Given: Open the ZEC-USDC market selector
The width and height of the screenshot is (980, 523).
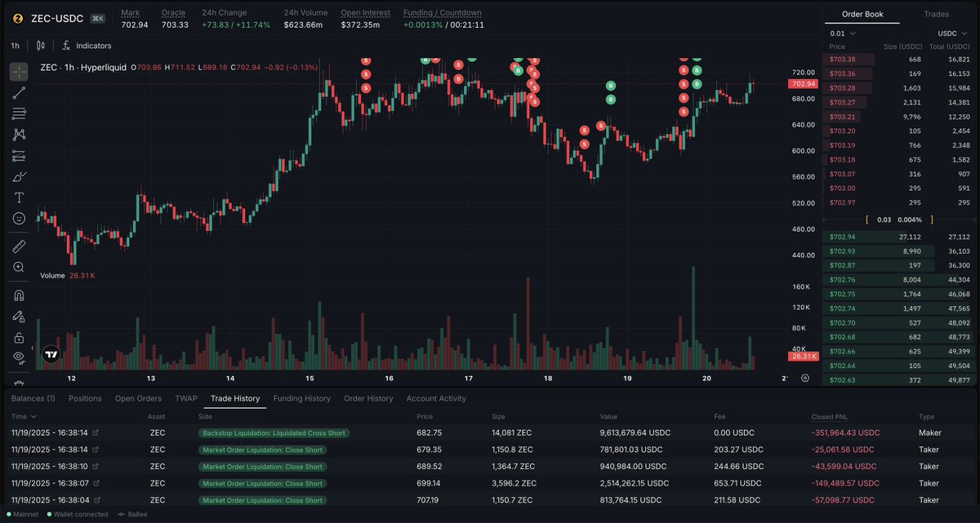Looking at the screenshot, I should (49, 17).
